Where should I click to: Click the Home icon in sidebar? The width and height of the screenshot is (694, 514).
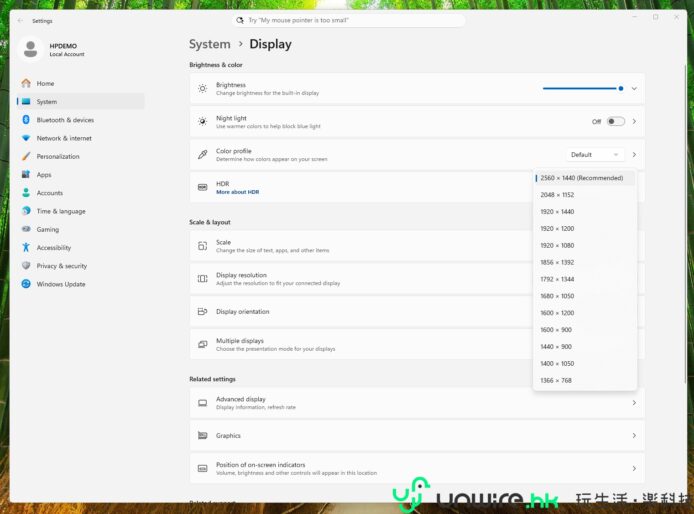click(26, 83)
